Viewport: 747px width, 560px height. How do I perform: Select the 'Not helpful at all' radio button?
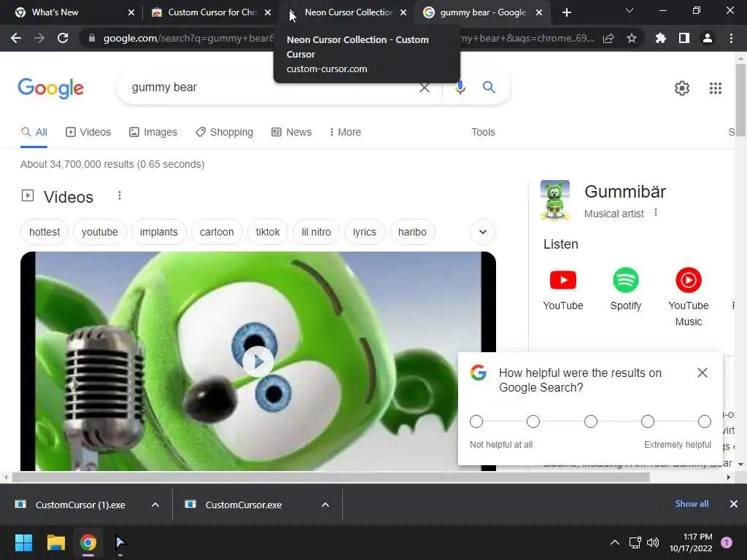(x=476, y=421)
